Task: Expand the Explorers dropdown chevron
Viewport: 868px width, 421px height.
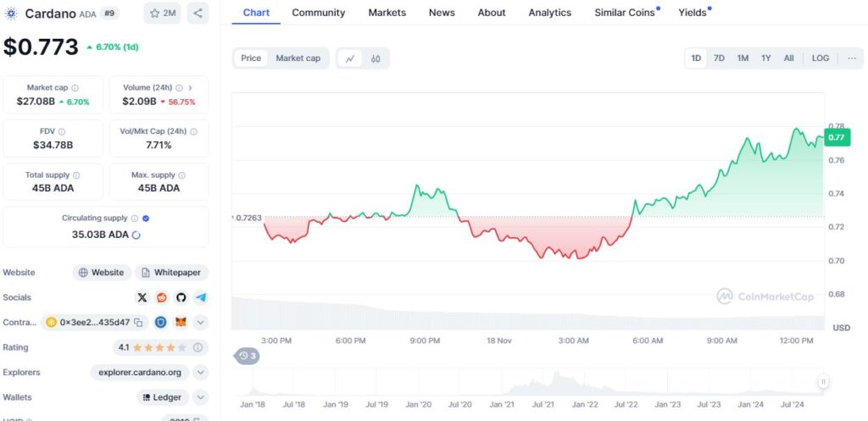Action: (x=200, y=373)
